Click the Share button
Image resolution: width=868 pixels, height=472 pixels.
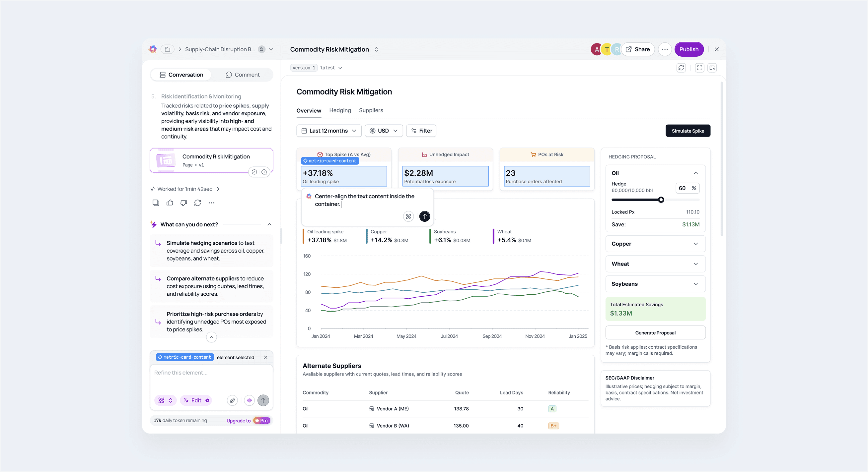(638, 49)
